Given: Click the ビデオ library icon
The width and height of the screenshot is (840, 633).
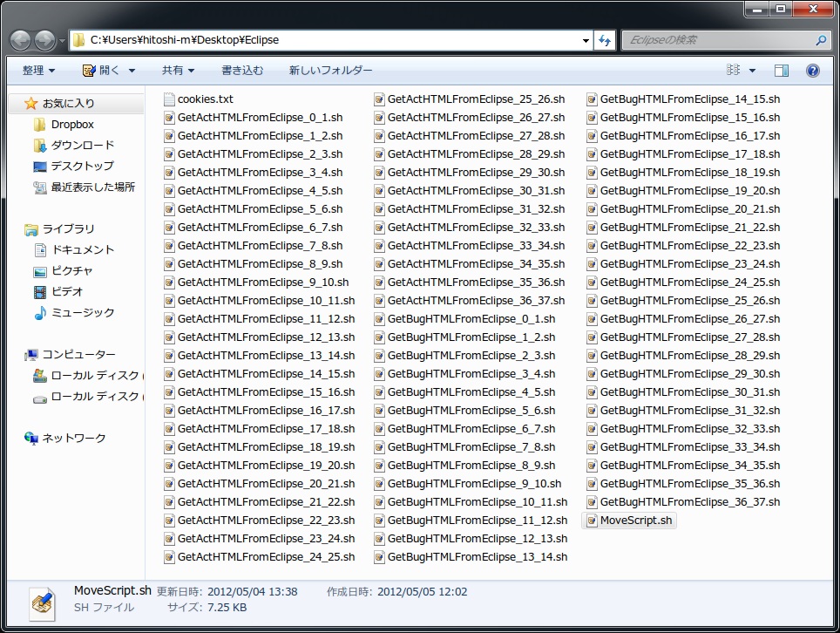Looking at the screenshot, I should pos(40,291).
